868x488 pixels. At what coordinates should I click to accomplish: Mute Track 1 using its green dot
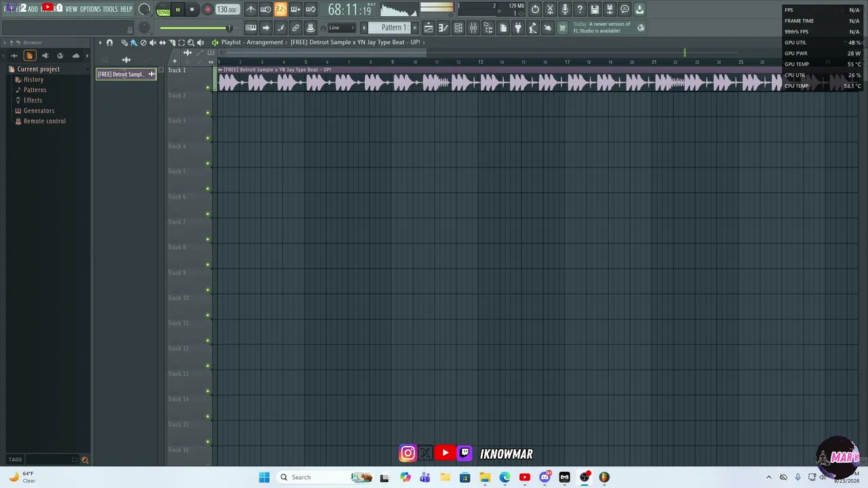click(208, 87)
